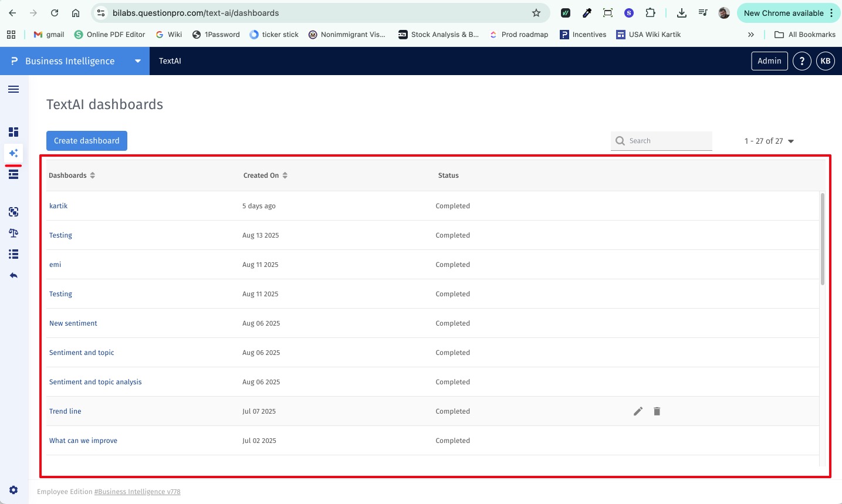Image resolution: width=842 pixels, height=504 pixels.
Task: Click the "Jul 02 2025" date cell
Action: [x=259, y=441]
